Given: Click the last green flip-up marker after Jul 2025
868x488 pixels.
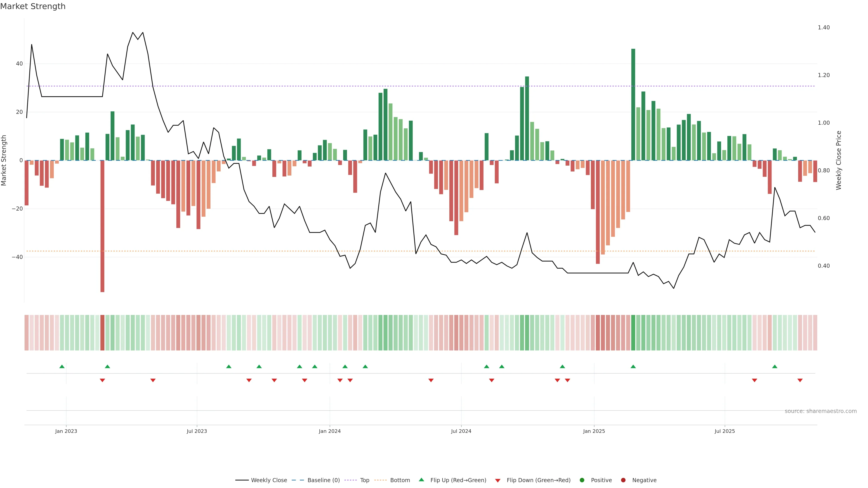Looking at the screenshot, I should coord(775,366).
